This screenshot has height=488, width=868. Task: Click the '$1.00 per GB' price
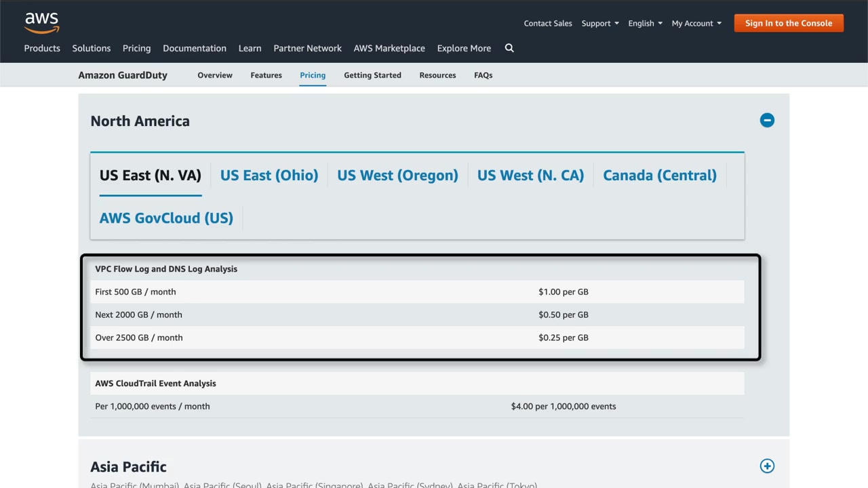564,292
